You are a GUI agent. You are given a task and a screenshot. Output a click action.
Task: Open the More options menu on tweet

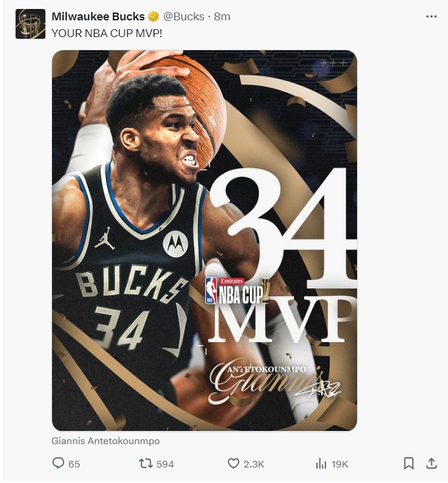point(431,16)
